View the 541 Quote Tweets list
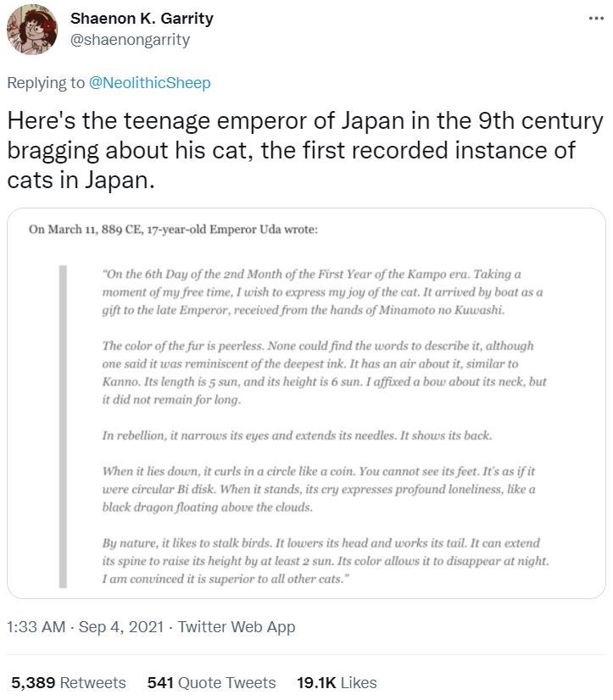 [x=211, y=682]
